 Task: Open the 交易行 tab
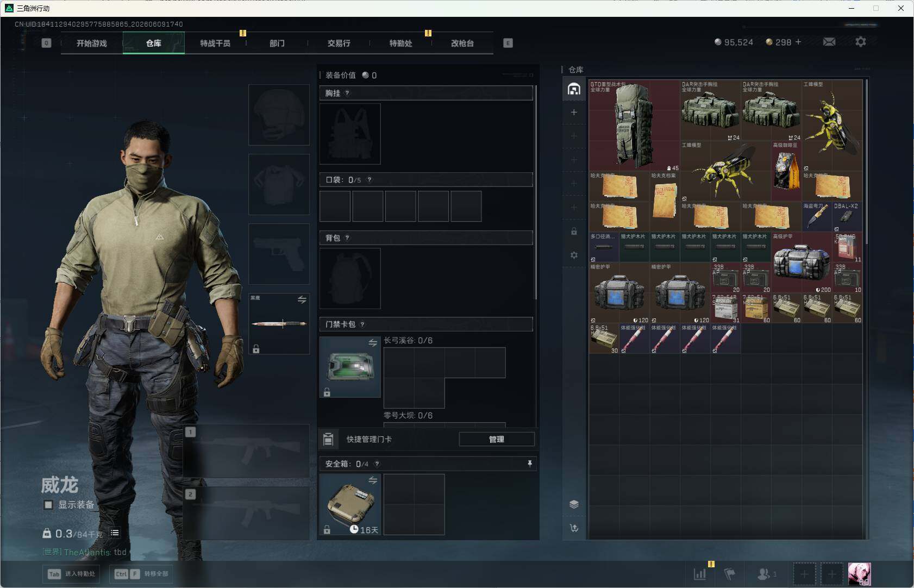click(339, 43)
